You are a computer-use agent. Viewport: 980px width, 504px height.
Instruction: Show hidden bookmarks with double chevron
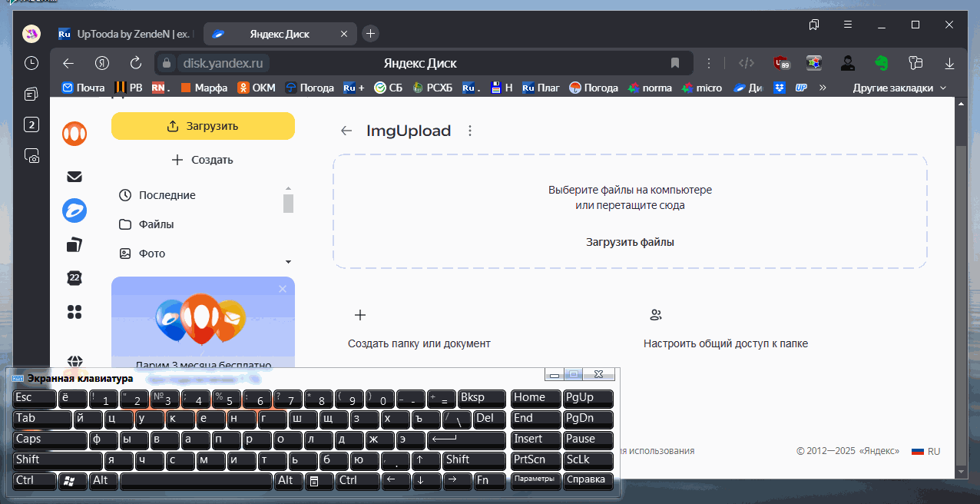(823, 88)
